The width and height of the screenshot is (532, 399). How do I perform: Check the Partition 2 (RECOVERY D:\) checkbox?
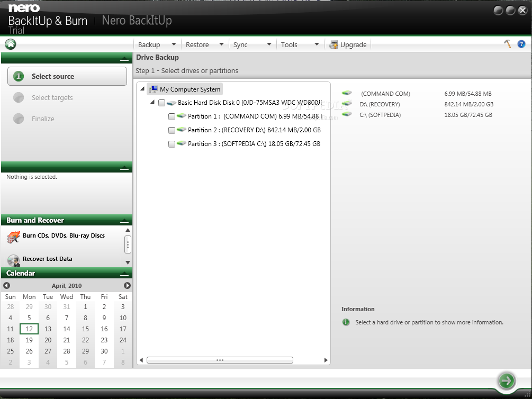172,130
